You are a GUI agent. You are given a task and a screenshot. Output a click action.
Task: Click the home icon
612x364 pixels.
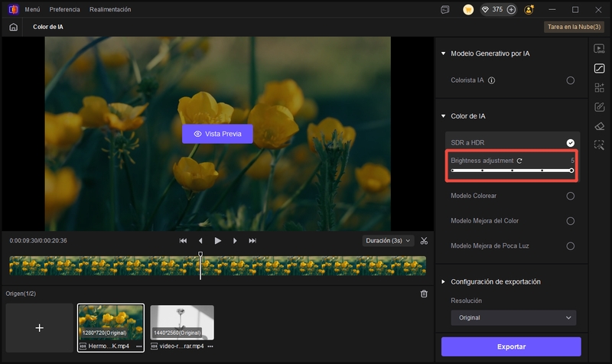coord(13,27)
